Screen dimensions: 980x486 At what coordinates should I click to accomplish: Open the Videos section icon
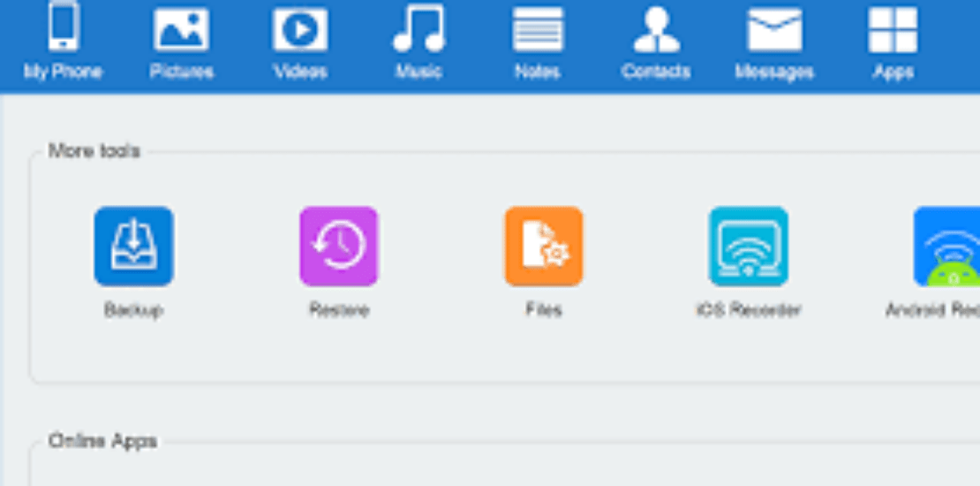coord(300,29)
